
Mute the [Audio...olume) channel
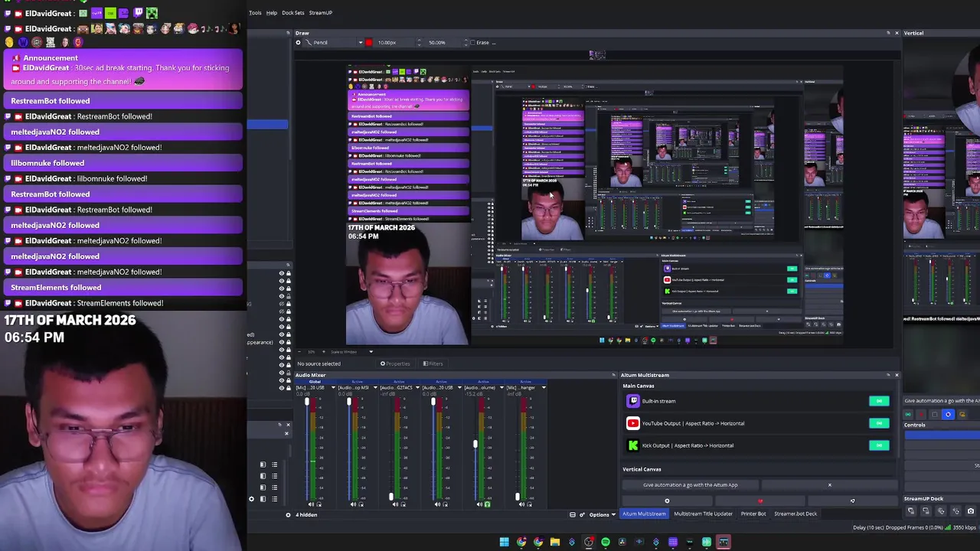tap(479, 504)
